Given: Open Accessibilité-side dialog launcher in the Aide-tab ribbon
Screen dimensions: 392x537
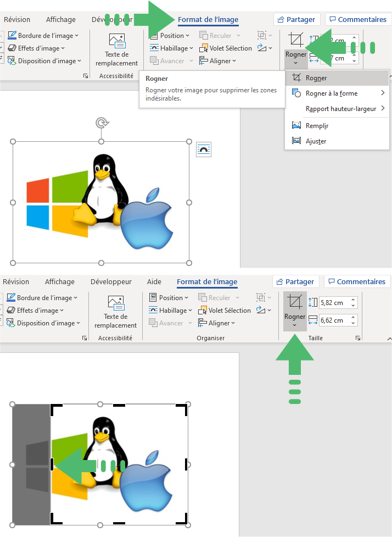Looking at the screenshot, I should point(84,338).
